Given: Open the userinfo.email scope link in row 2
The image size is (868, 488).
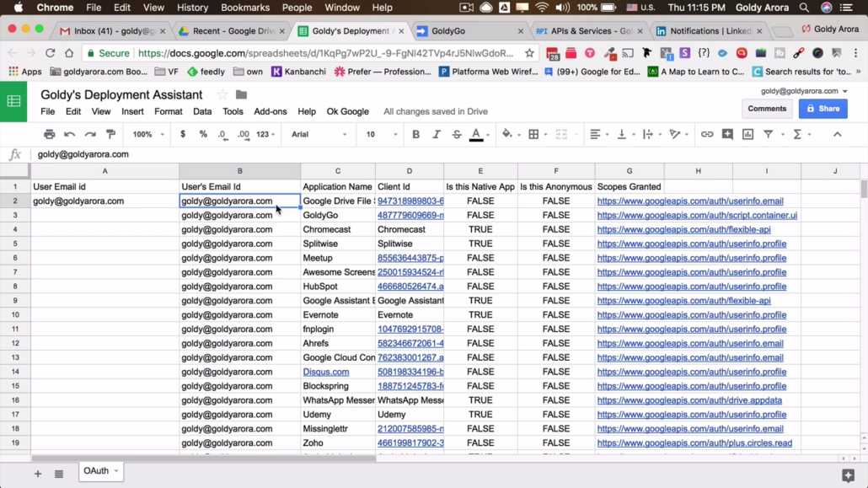Looking at the screenshot, I should pos(689,201).
